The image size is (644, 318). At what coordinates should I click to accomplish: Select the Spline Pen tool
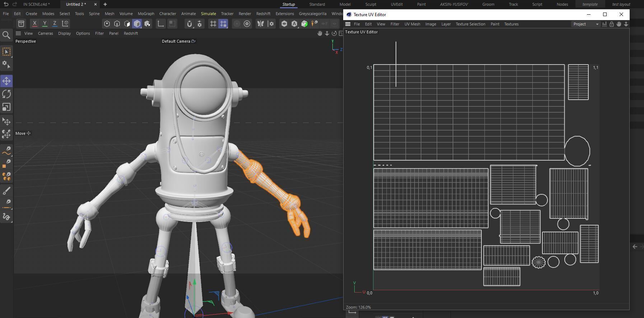tap(6, 150)
